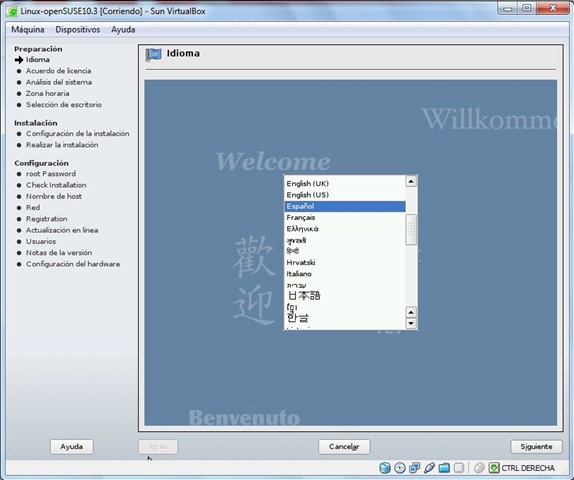Select Français in the language list

pos(345,217)
